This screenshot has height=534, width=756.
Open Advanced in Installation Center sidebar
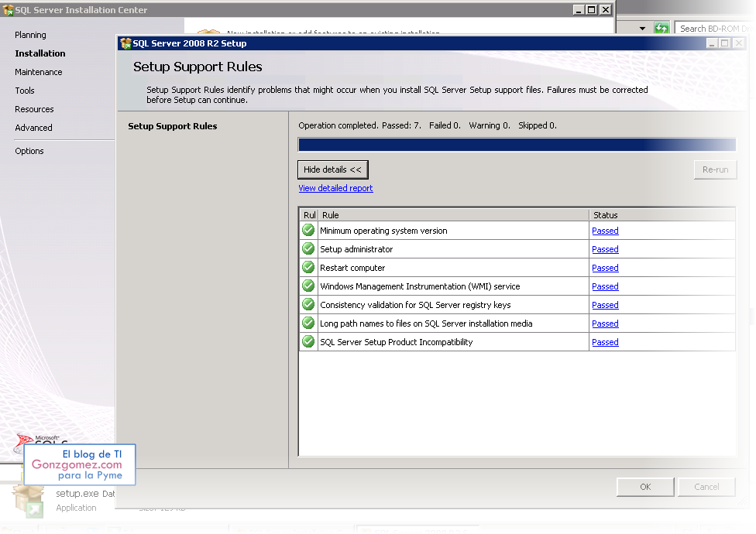34,128
